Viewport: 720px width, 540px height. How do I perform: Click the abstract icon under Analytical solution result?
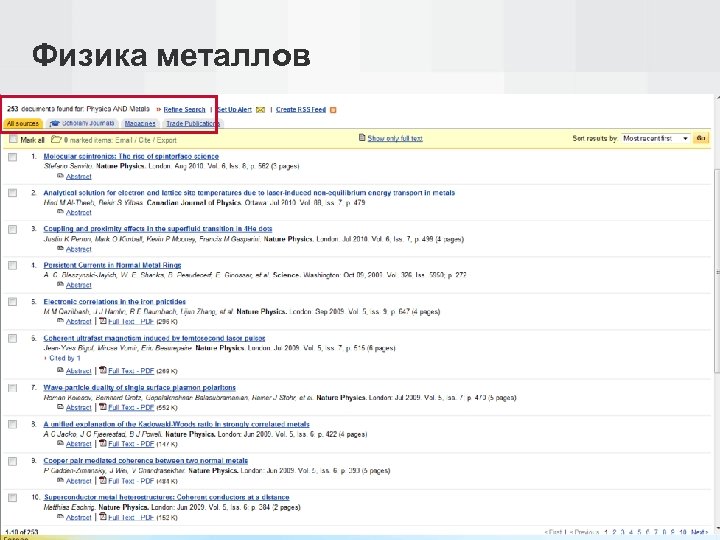60,212
